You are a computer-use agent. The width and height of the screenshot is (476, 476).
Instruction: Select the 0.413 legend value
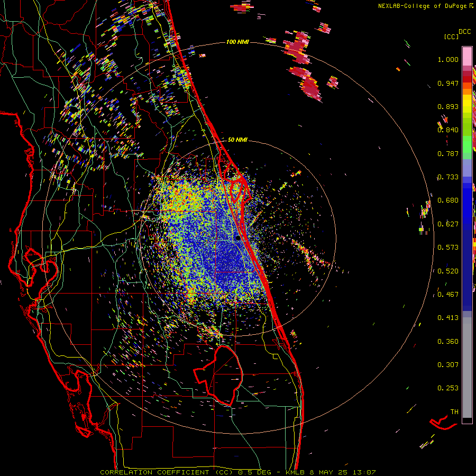tap(448, 318)
